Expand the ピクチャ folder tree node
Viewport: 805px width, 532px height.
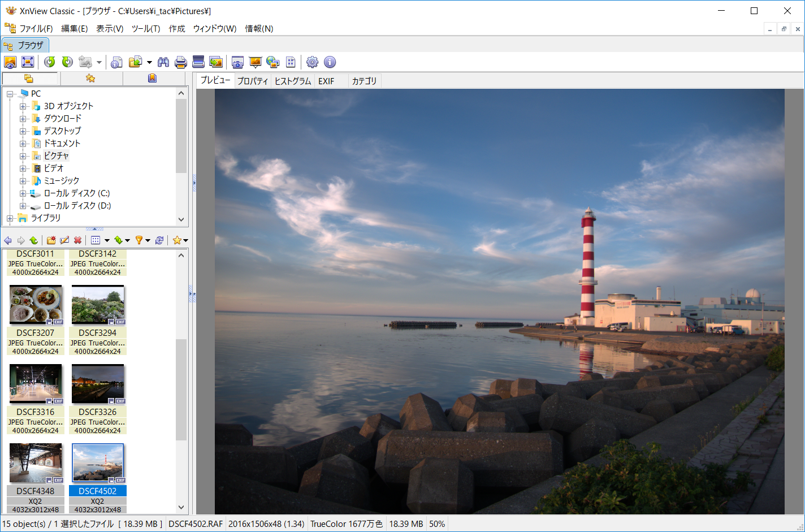tap(23, 156)
